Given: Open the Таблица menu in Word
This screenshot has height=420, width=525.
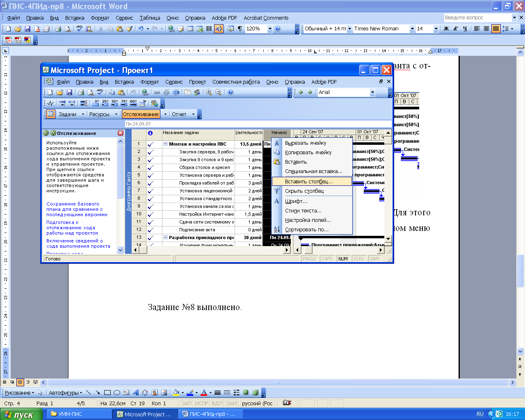Looking at the screenshot, I should [150, 18].
